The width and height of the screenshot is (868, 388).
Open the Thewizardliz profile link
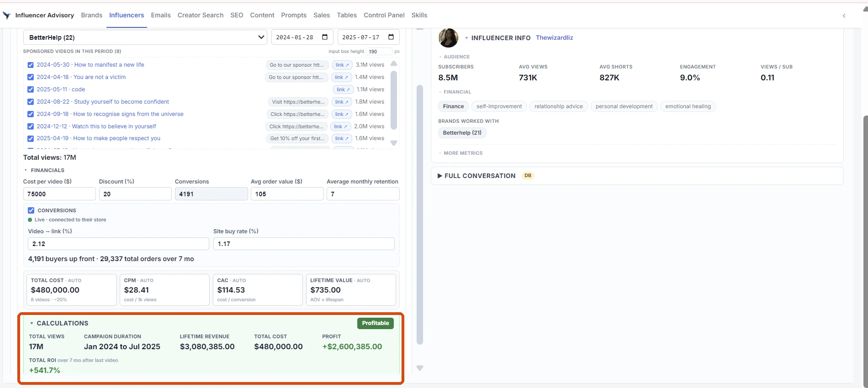pos(554,37)
